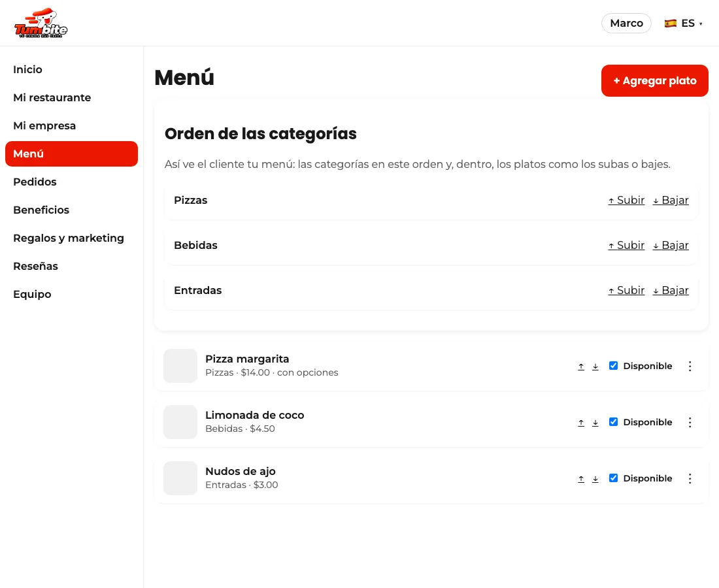Click Bajar for Entradas category

[671, 291]
